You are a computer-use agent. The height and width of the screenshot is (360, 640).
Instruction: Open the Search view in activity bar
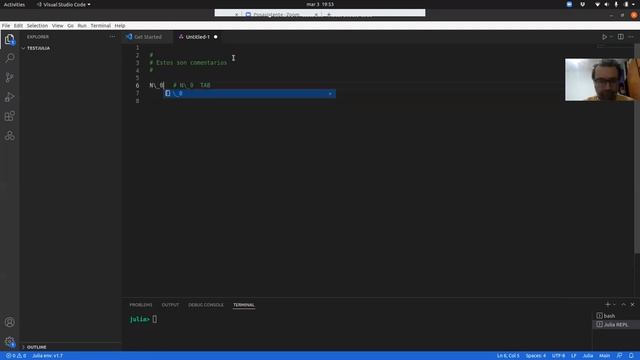point(9,58)
